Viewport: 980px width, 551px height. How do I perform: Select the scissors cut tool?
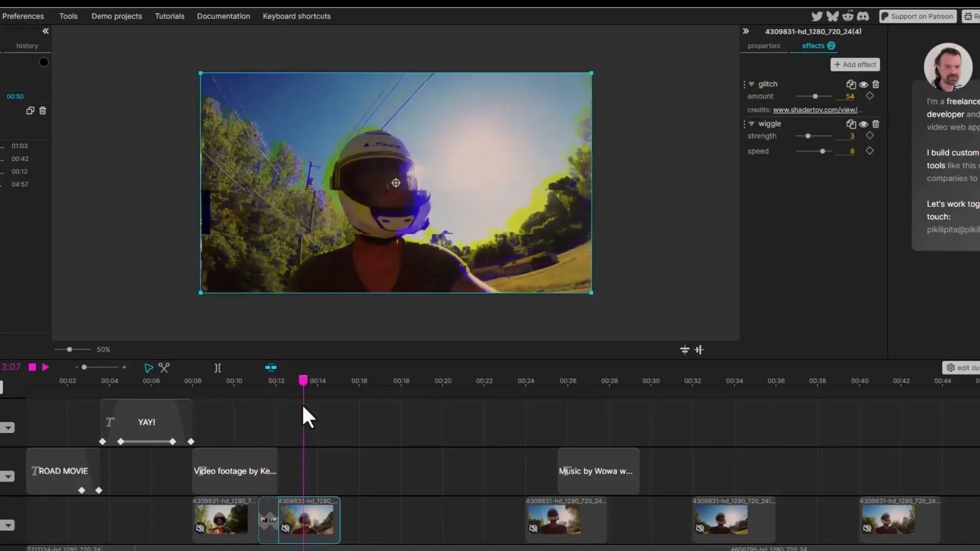tap(164, 367)
